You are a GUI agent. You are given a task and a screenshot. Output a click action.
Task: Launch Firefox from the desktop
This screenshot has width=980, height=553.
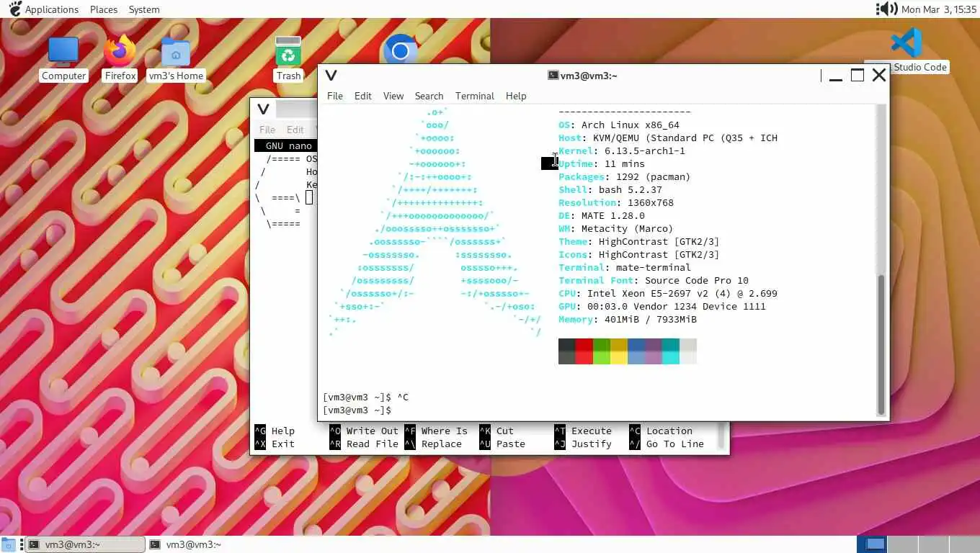[120, 59]
